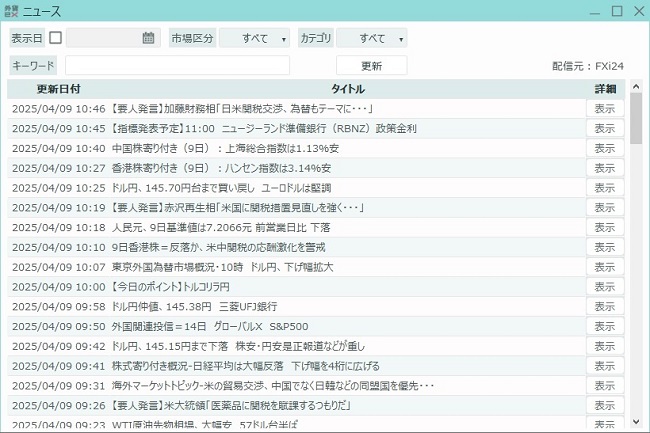Screen dimensions: 650x433
Task: Minimize the ニュース window
Action: 595,11
